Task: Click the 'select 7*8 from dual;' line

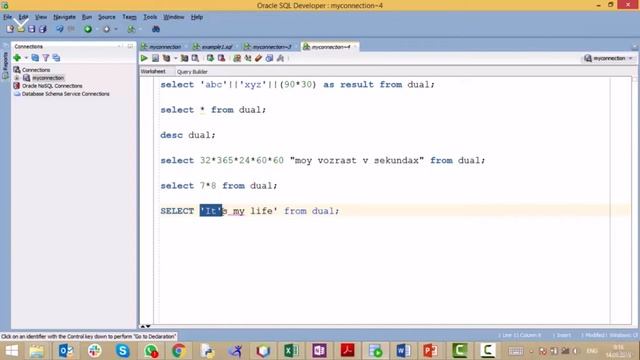Action: [x=219, y=186]
